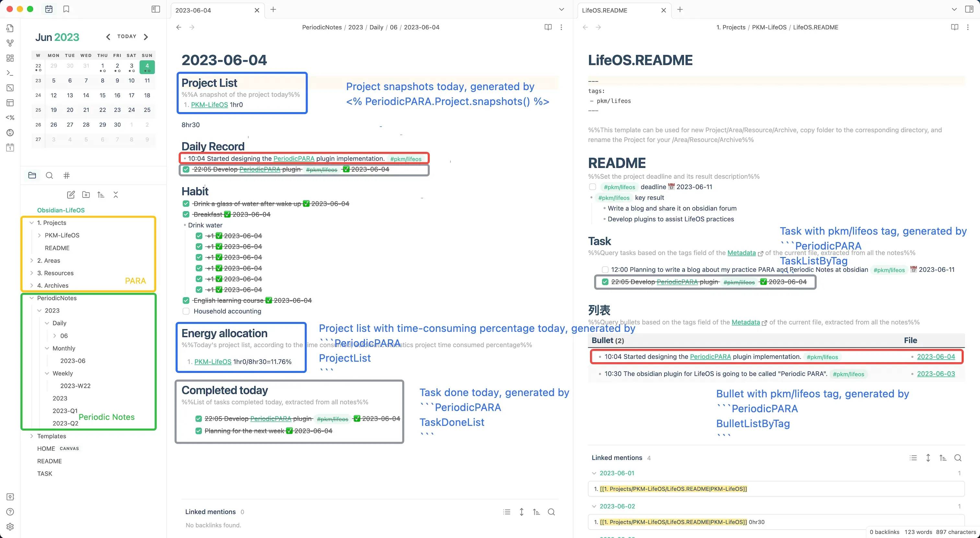Open the command palette icon
Image resolution: width=980 pixels, height=538 pixels.
pyautogui.click(x=10, y=73)
